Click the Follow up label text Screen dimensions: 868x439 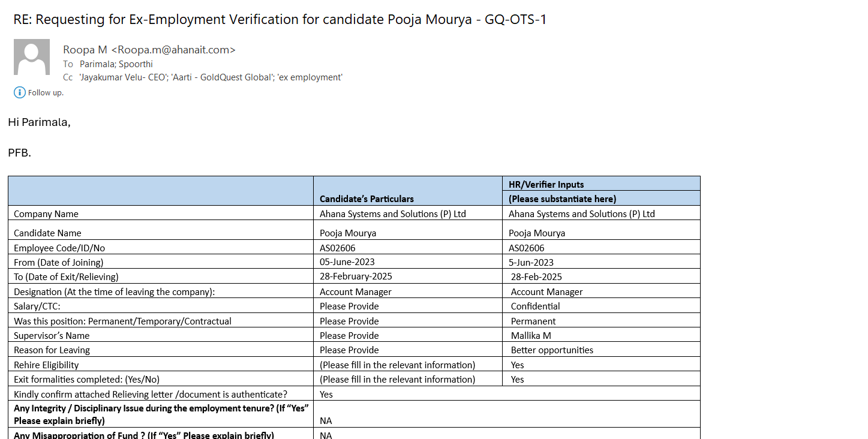(x=46, y=92)
